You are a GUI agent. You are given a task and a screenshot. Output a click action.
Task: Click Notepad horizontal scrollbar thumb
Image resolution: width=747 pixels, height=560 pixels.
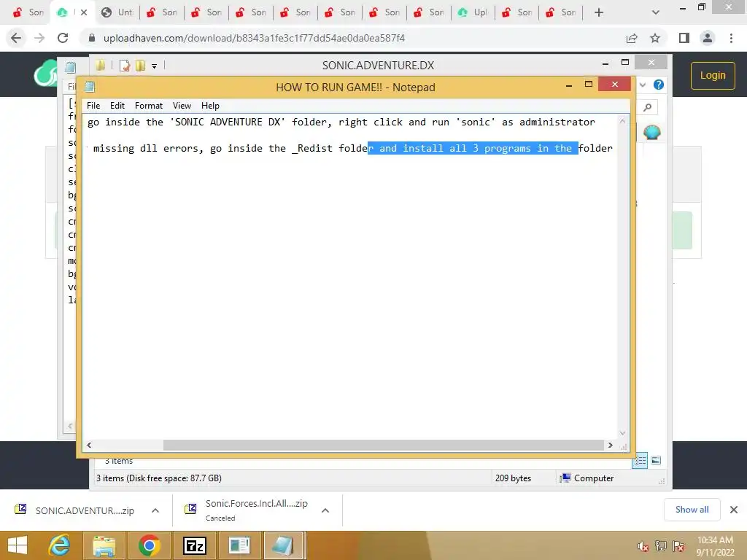point(384,446)
